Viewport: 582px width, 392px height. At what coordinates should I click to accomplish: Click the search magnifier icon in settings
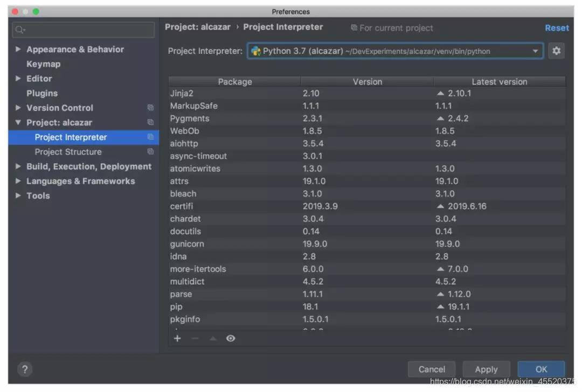[x=20, y=30]
